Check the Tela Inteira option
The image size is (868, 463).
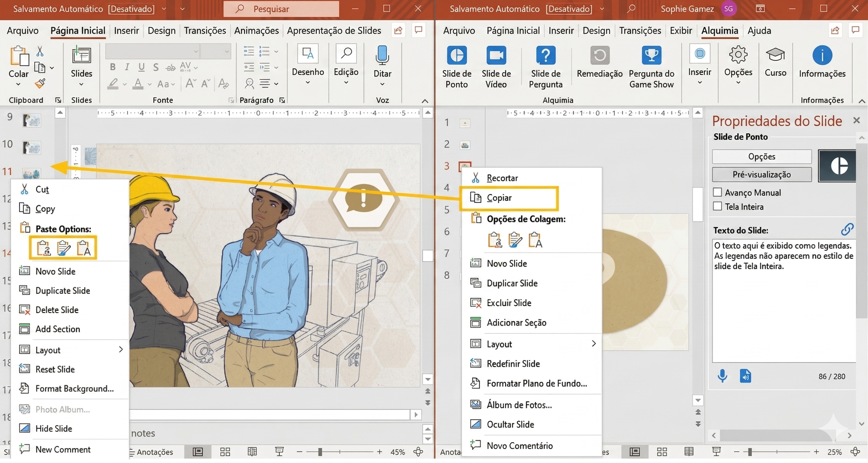click(717, 206)
